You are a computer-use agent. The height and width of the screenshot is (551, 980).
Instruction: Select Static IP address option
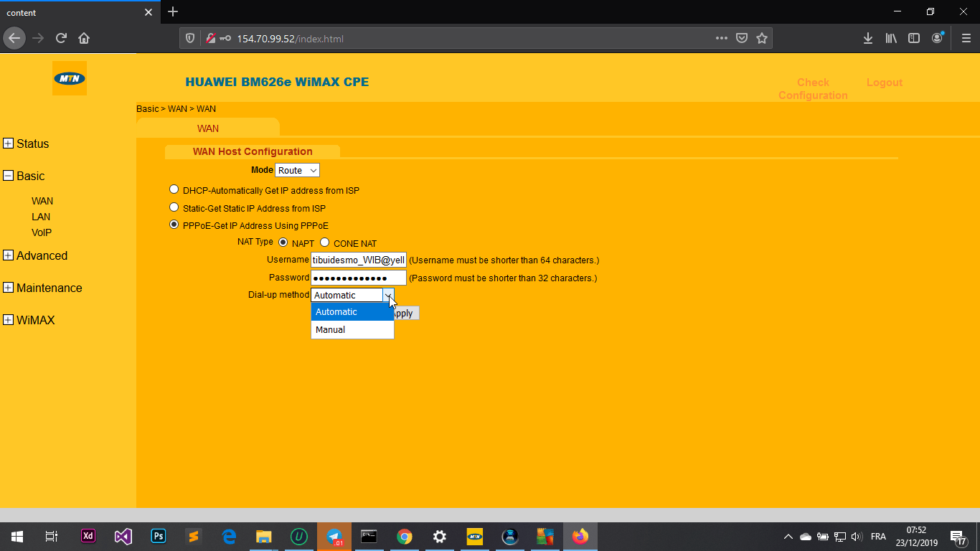click(x=174, y=207)
